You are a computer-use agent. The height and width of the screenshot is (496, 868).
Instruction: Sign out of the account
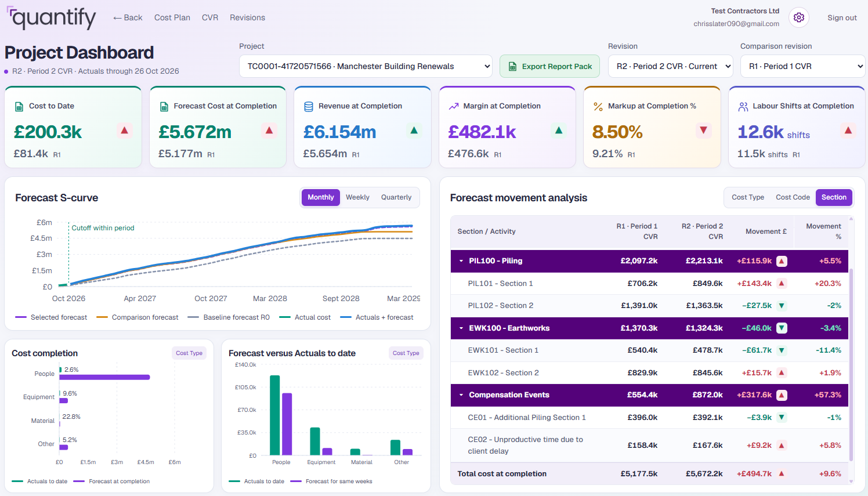(842, 17)
